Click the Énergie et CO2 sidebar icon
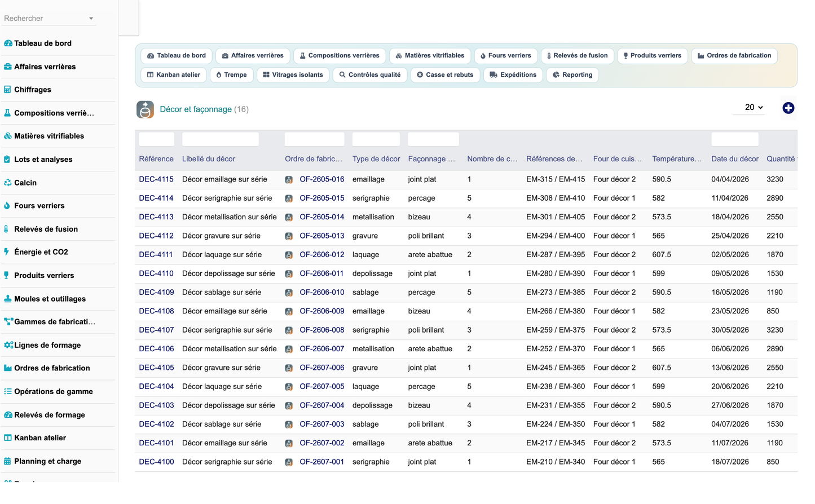Viewport: 815px width, 504px height. point(7,252)
